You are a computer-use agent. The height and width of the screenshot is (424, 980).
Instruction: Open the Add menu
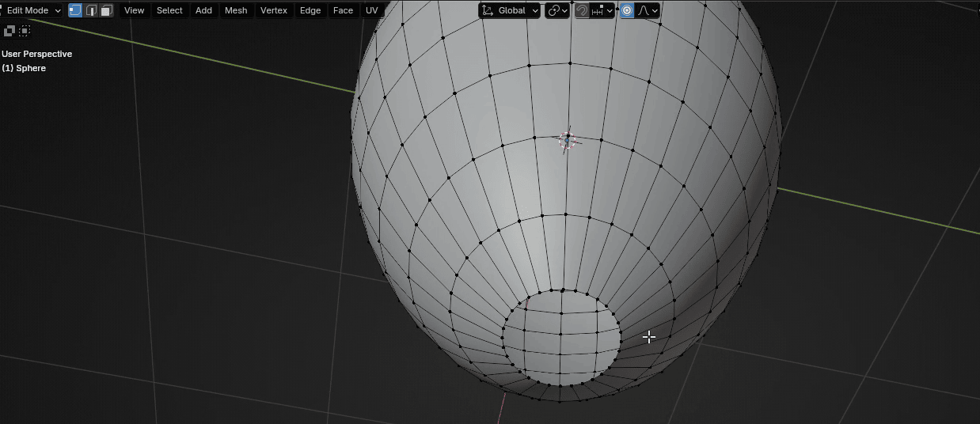tap(203, 10)
